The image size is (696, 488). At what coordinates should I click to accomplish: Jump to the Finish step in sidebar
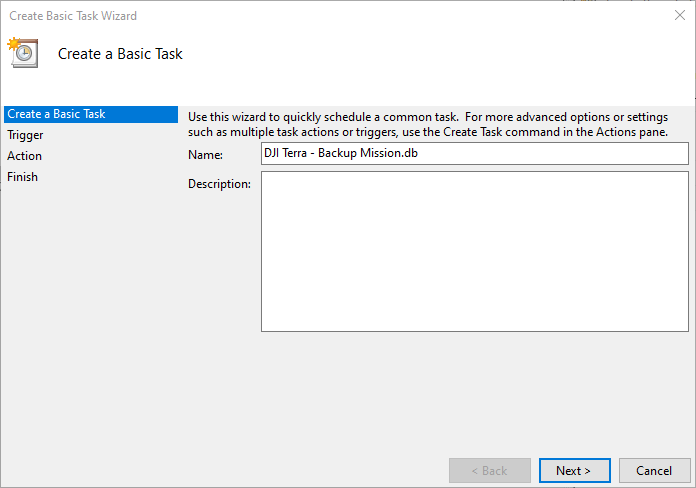[23, 177]
